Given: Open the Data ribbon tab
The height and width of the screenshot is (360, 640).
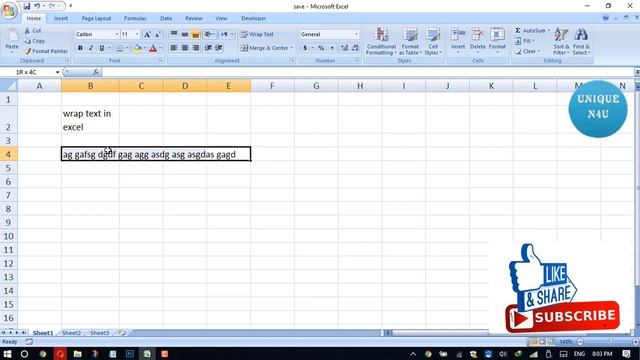Looking at the screenshot, I should point(166,18).
